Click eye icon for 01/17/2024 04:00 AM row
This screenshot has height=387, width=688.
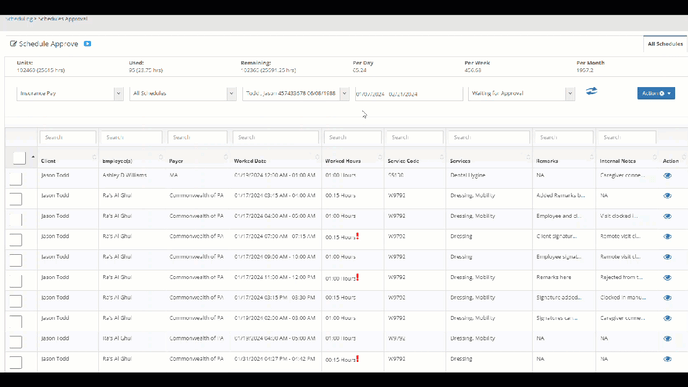point(667,216)
